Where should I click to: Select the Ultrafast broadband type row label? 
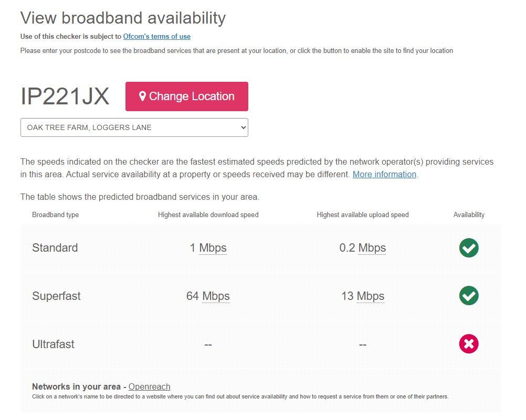(53, 344)
